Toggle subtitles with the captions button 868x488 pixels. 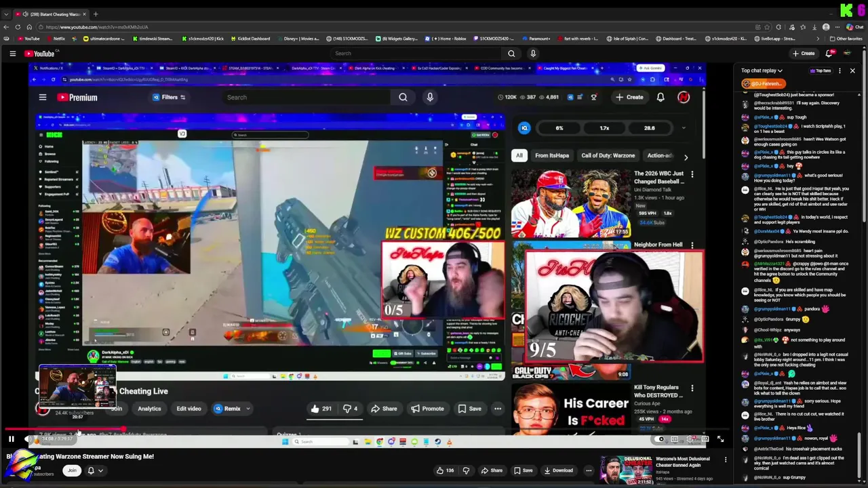tap(675, 439)
